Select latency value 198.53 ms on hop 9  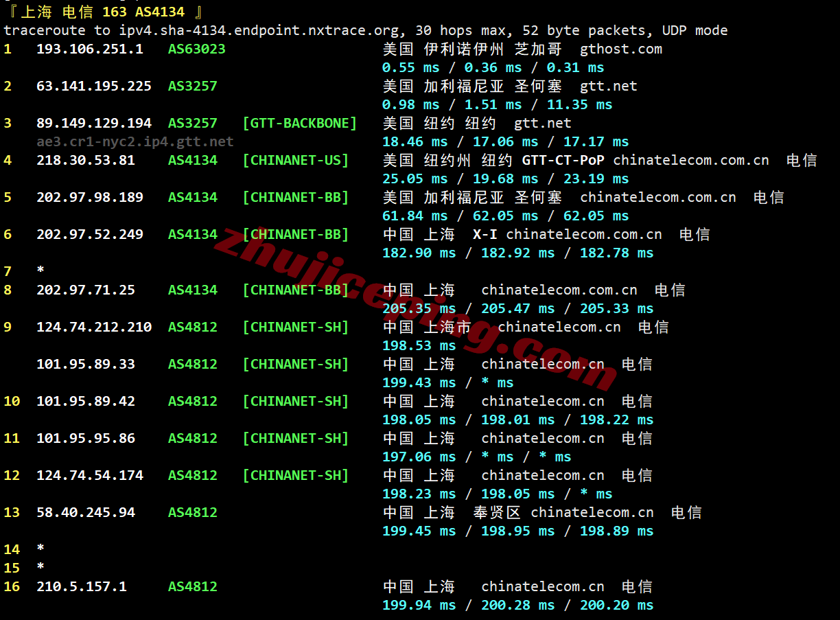pos(419,345)
